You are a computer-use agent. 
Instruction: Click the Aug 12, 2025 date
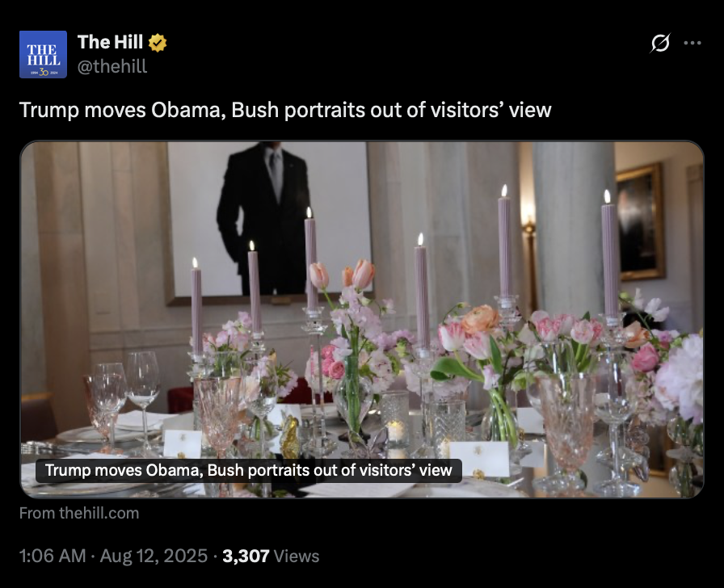pos(154,556)
